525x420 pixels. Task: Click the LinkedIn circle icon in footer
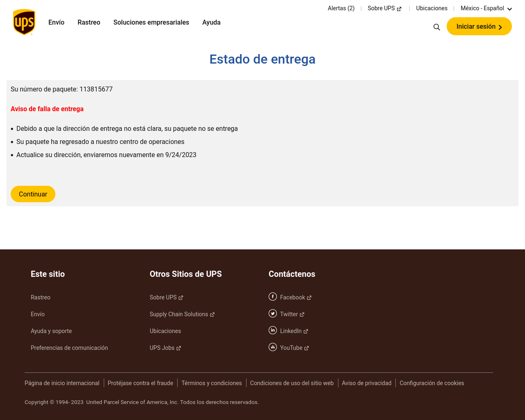273,330
